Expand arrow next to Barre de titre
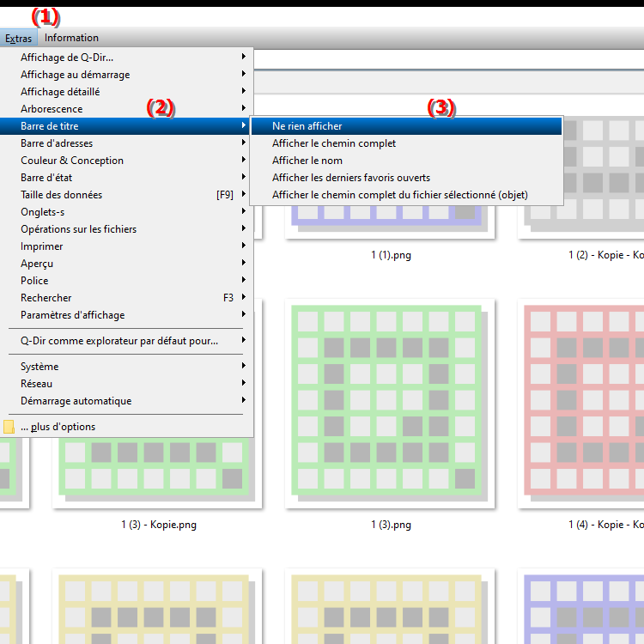 (244, 125)
